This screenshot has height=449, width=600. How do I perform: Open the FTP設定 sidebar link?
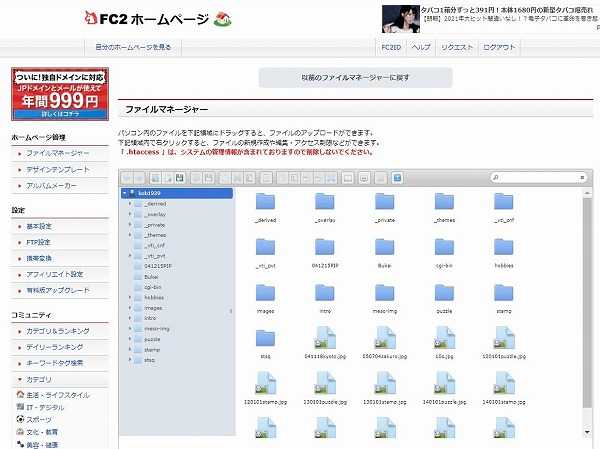point(40,242)
